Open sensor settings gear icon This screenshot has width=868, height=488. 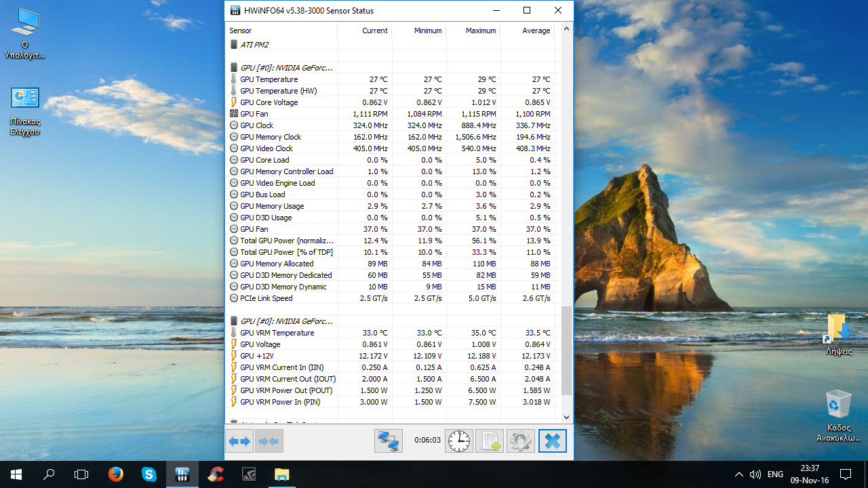tap(521, 441)
